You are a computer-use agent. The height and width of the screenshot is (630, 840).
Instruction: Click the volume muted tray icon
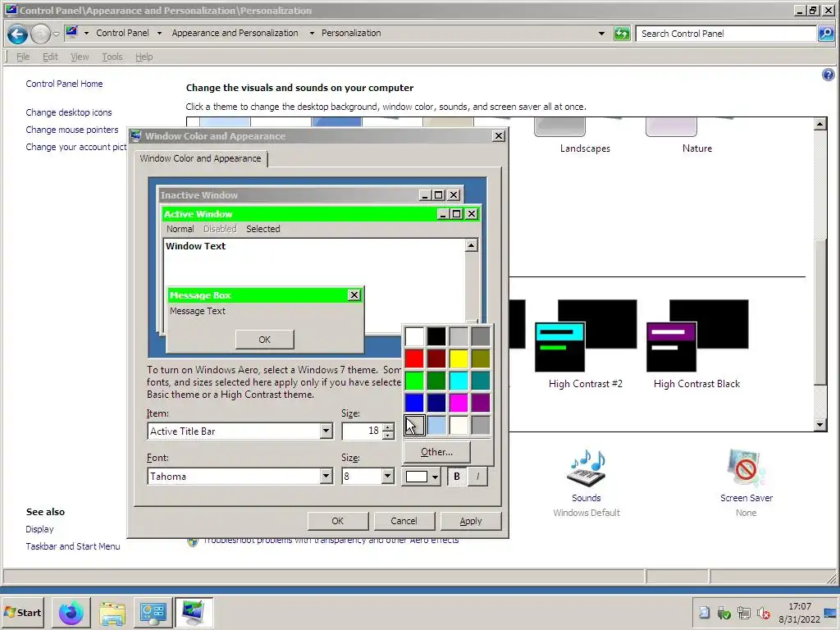tap(764, 613)
